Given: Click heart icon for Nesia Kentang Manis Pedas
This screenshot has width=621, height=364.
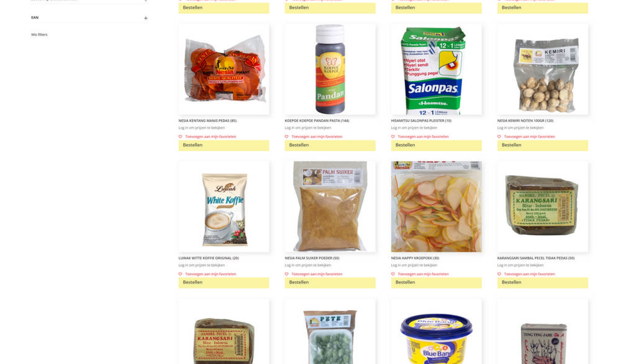Looking at the screenshot, I should click(180, 137).
